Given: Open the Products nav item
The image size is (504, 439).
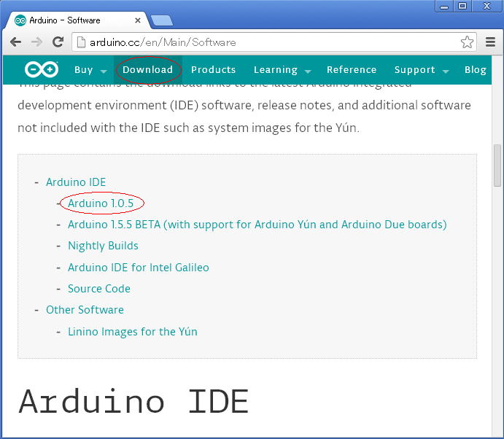Looking at the screenshot, I should (214, 70).
